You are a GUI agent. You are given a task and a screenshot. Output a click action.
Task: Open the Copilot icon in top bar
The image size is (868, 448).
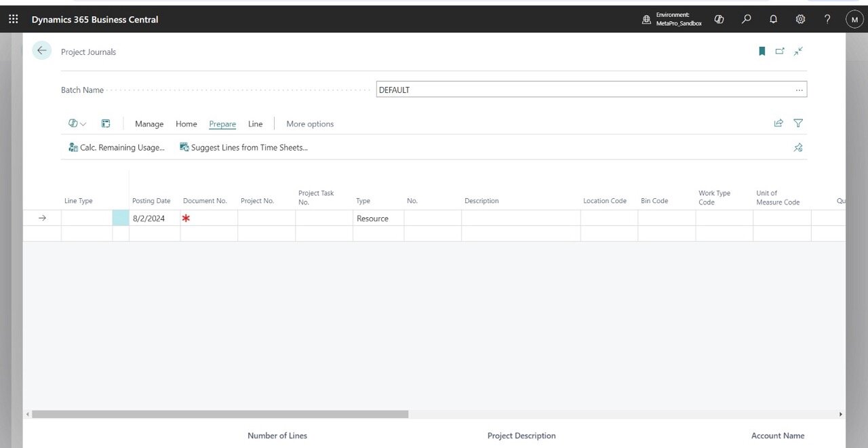point(719,20)
